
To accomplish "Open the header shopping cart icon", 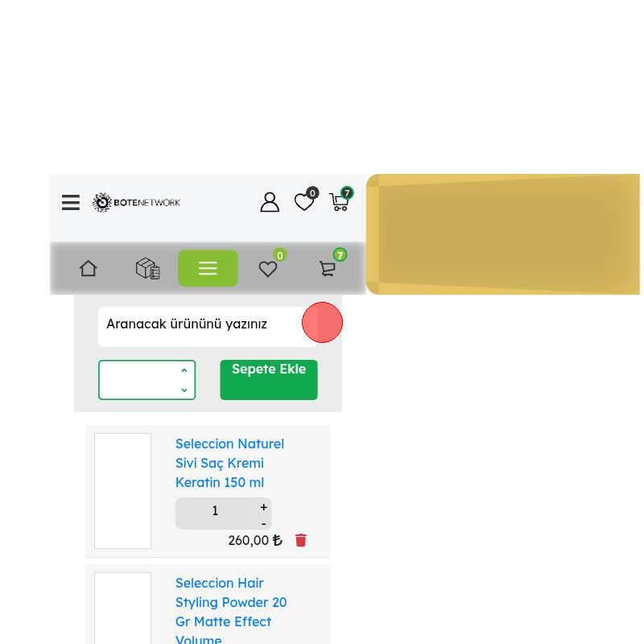I will tap(341, 200).
